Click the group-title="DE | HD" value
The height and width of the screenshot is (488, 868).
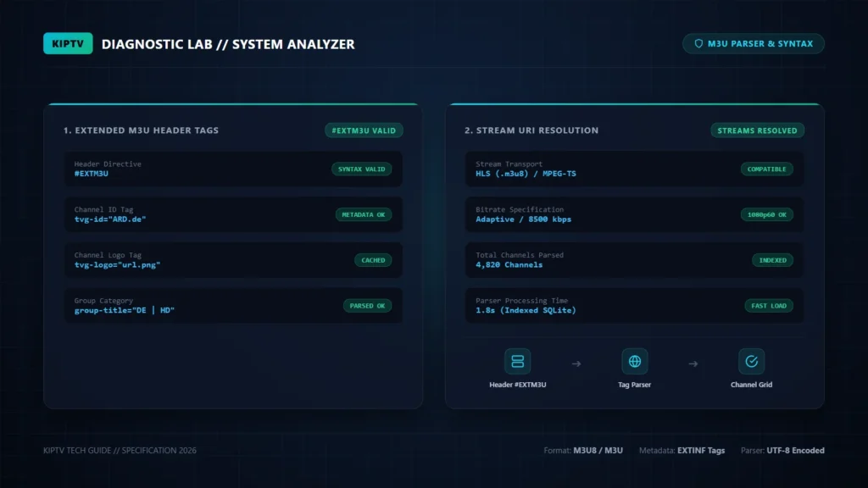coord(125,310)
